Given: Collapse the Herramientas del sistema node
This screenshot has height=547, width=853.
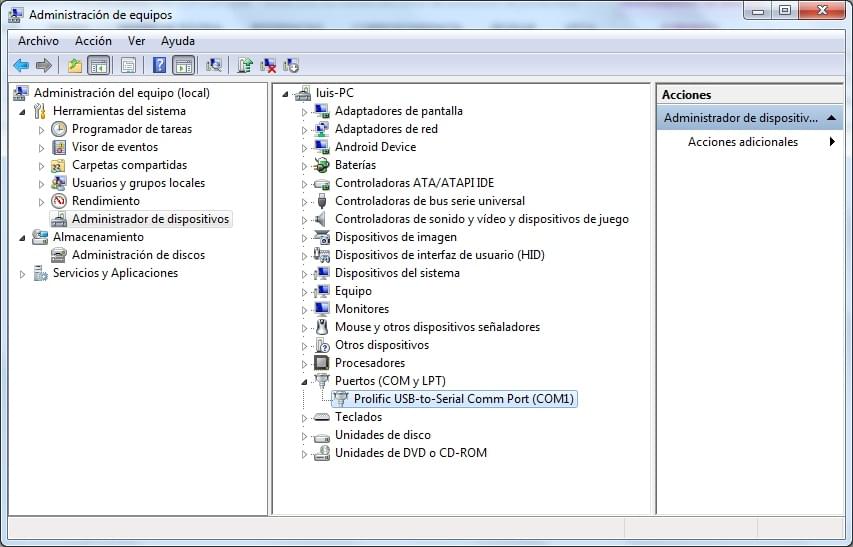Looking at the screenshot, I should 23,111.
